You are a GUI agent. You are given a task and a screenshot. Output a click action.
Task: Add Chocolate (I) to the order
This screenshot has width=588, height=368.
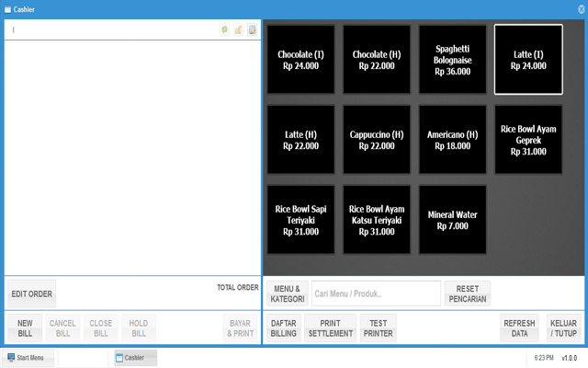300,60
